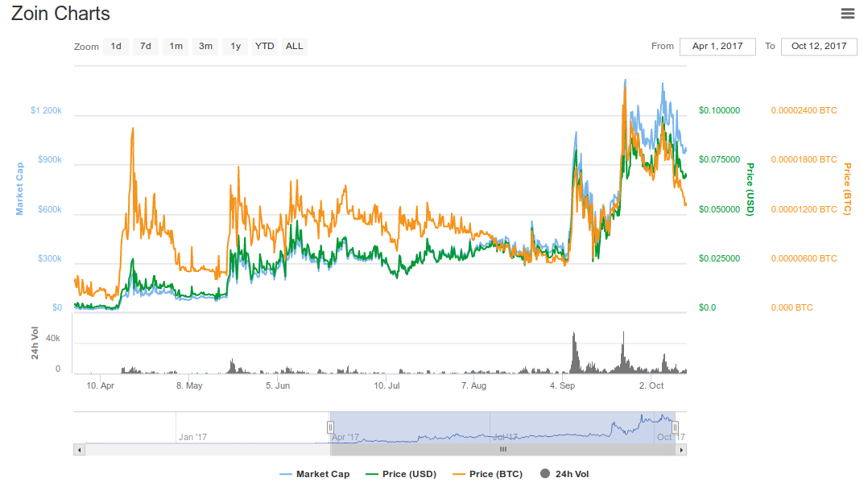Click the 0.00000600 BTC axis label
Viewport: 868px width, 482px height.
click(804, 259)
